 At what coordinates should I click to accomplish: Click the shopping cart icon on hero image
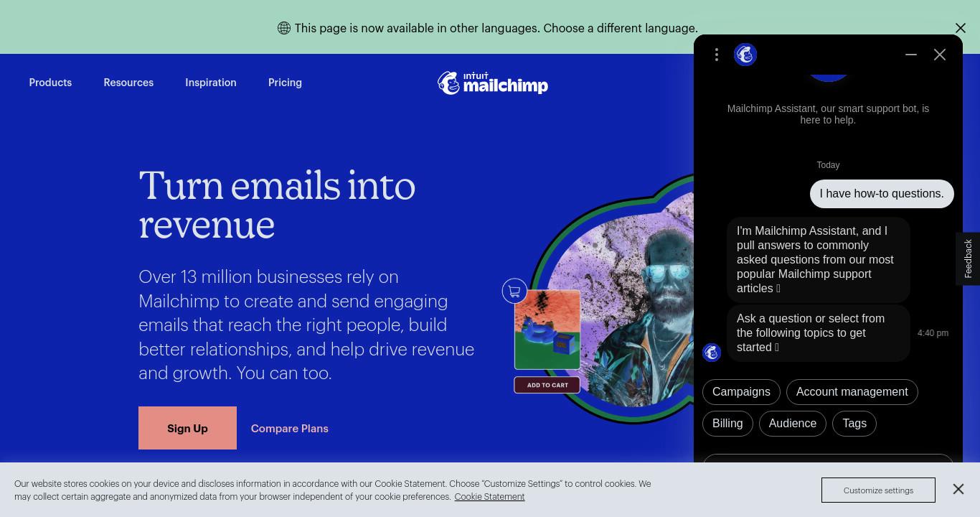coord(514,291)
